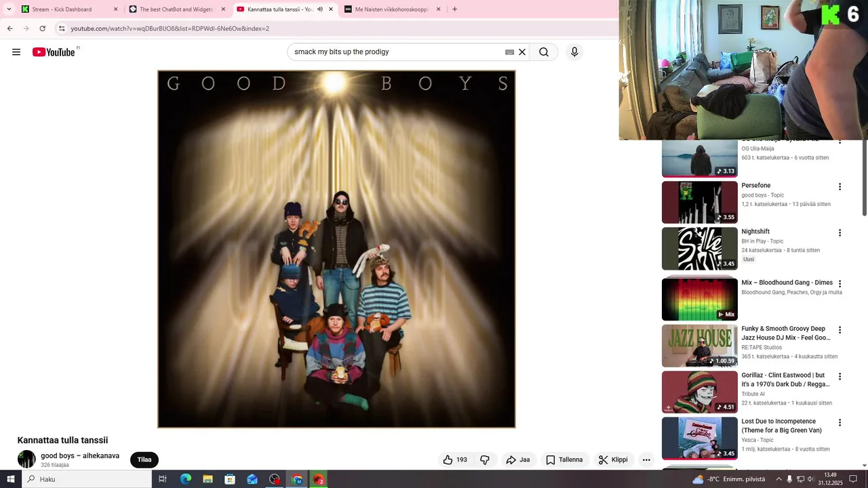Open Task View on the taskbar
868x488 pixels.
point(163,479)
